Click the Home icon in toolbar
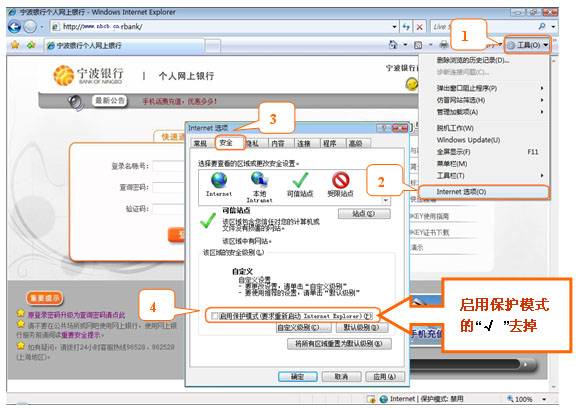576x408 pixels. coord(393,45)
